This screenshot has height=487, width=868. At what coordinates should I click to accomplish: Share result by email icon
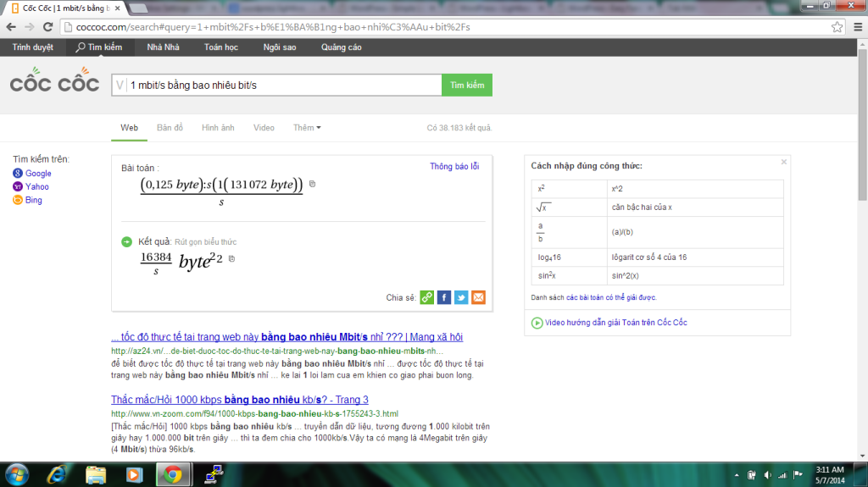point(478,297)
